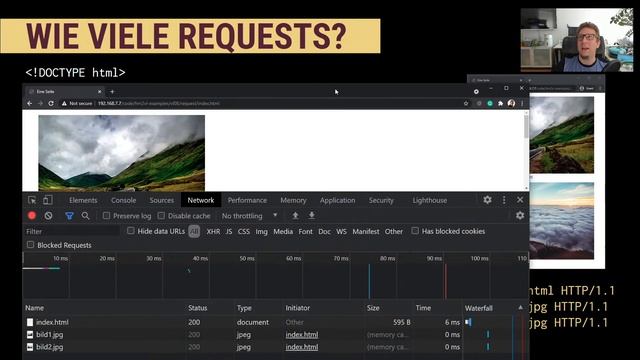The height and width of the screenshot is (360, 640).
Task: Filter requests by Img type
Action: [261, 231]
